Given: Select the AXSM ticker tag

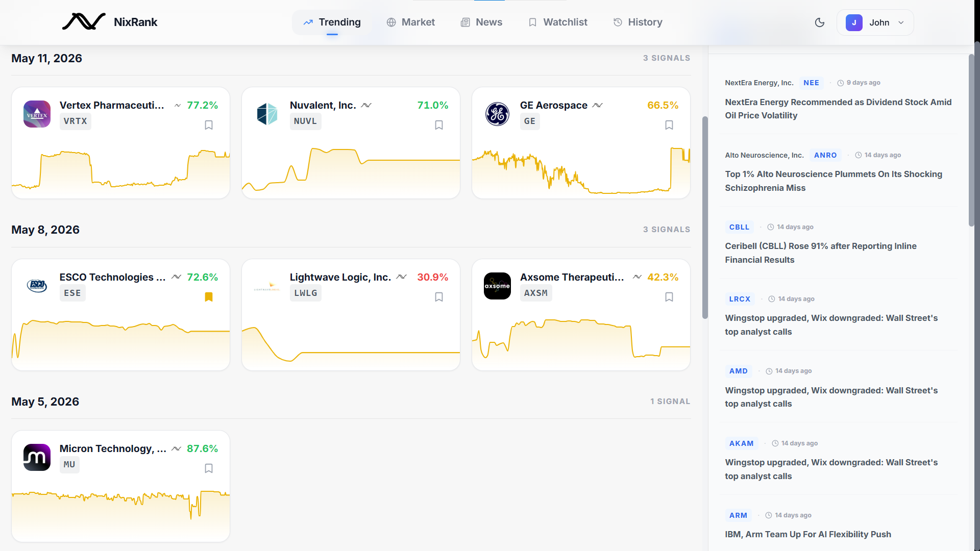Looking at the screenshot, I should [x=536, y=293].
